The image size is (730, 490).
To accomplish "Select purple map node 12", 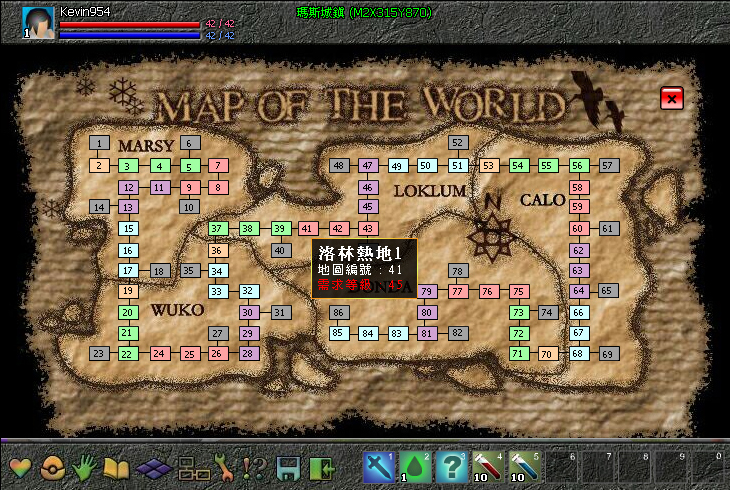I will [128, 188].
